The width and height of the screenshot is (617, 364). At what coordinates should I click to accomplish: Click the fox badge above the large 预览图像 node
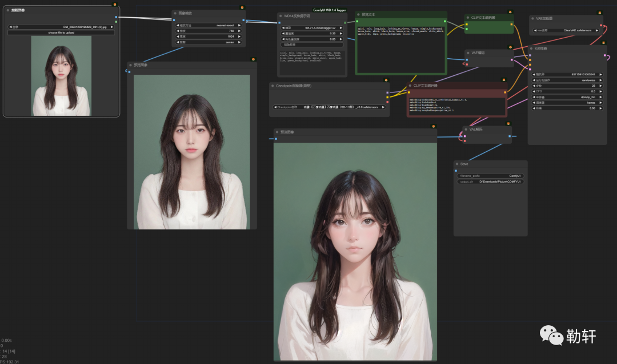tap(433, 127)
